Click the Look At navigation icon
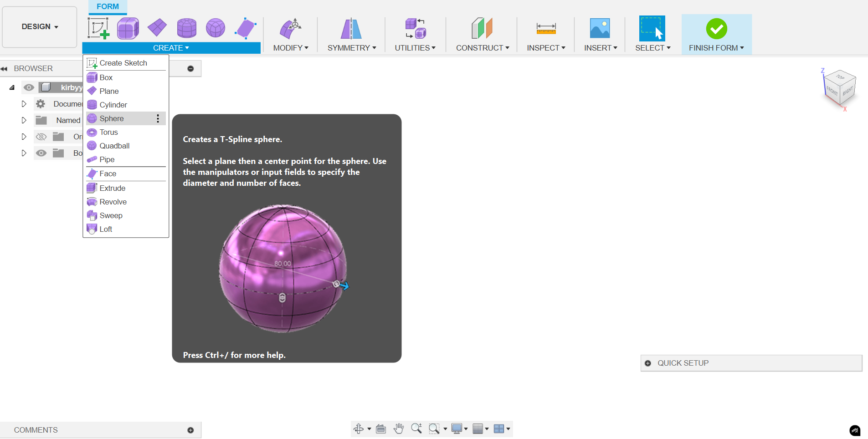This screenshot has height=439, width=868. pyautogui.click(x=381, y=429)
